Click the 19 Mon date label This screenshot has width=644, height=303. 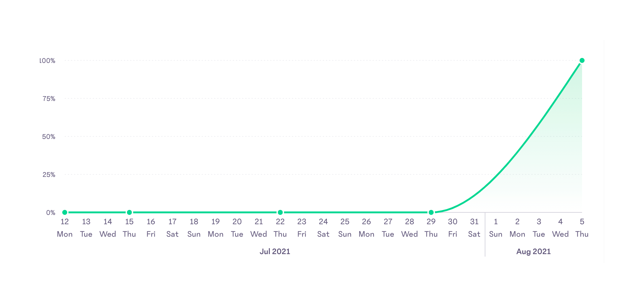click(215, 228)
